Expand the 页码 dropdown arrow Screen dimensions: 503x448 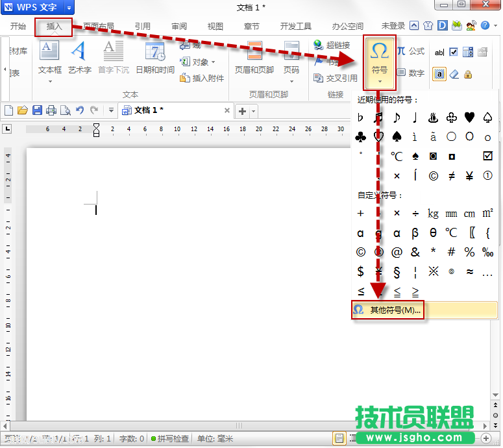(291, 82)
